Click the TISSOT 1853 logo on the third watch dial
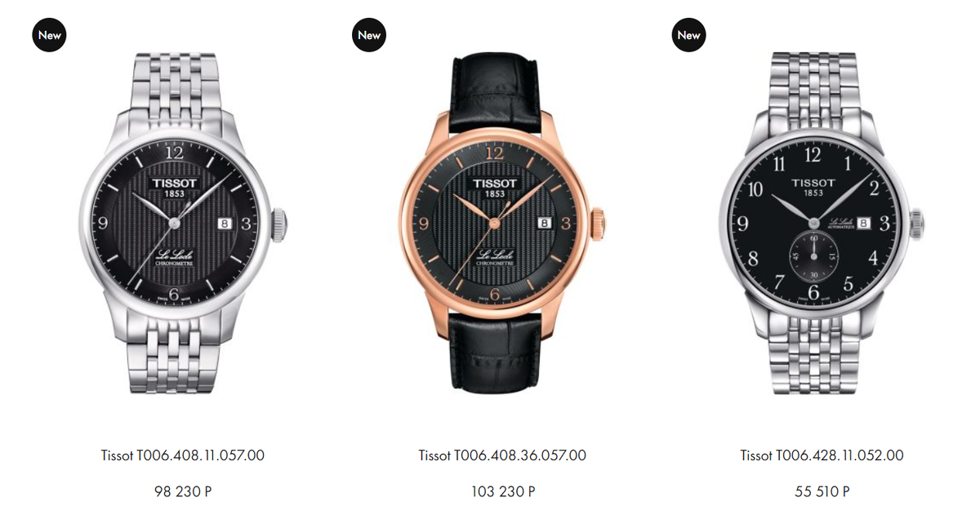Screen dimensions: 980x524 click(813, 187)
